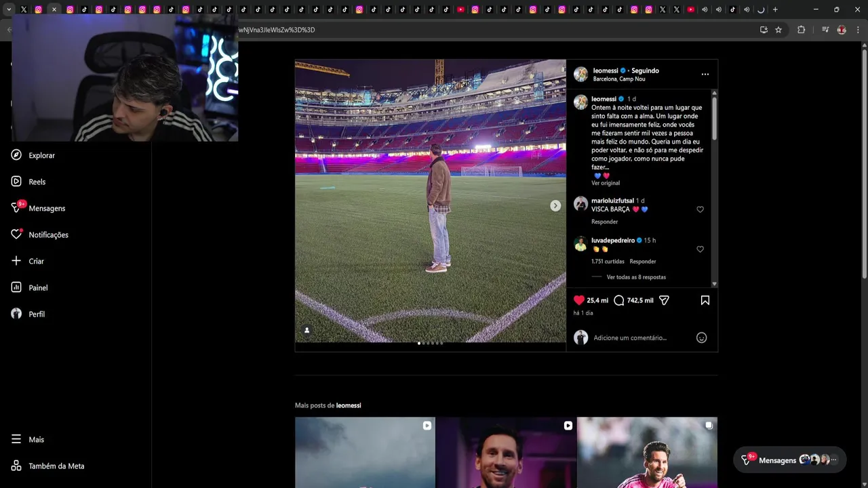The height and width of the screenshot is (488, 868).
Task: Click Seguindo next to leomessi
Action: 645,70
